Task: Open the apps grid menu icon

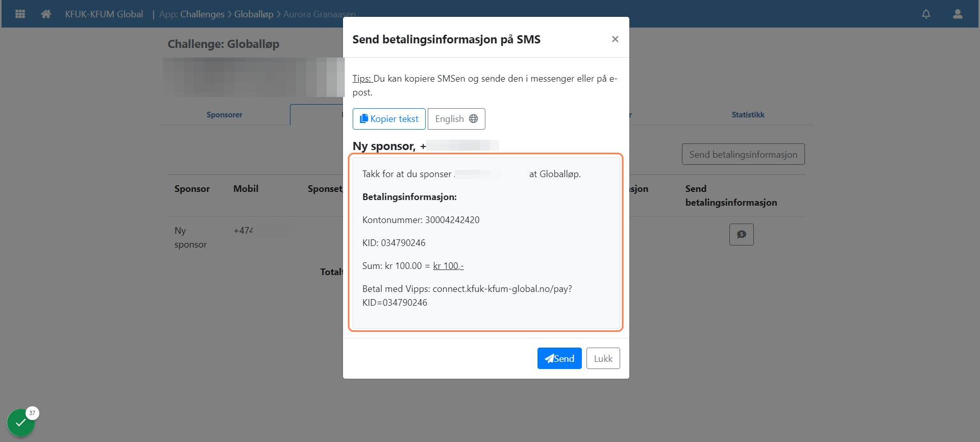Action: click(x=20, y=14)
